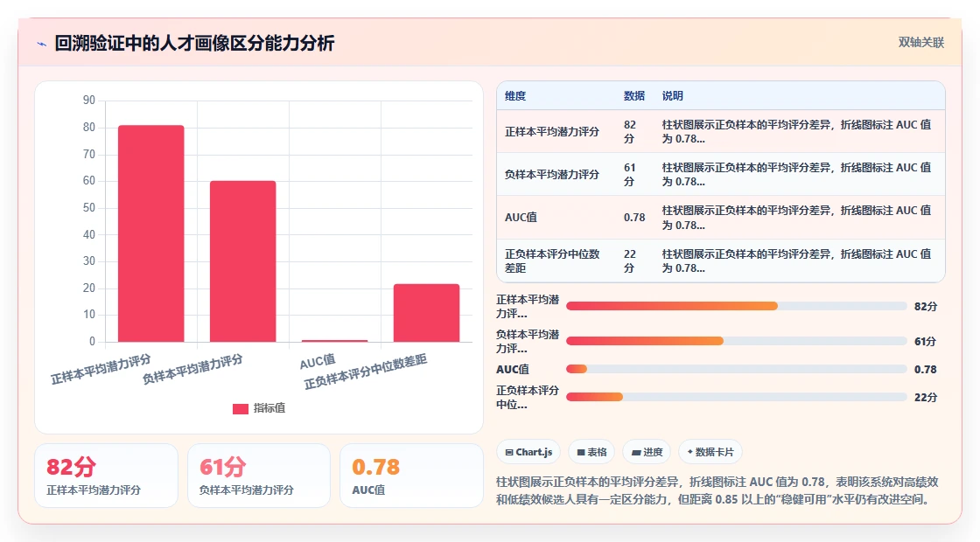Click the 负样本平均潜... progress bar label

(528, 341)
